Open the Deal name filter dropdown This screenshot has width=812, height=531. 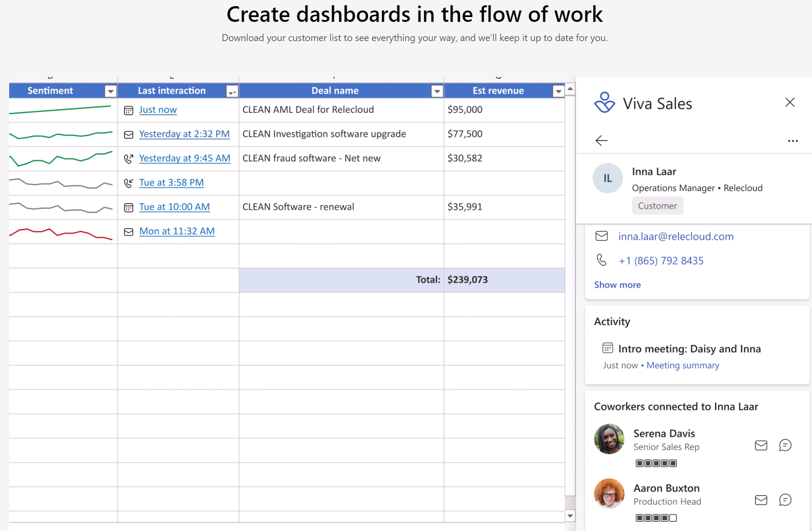pyautogui.click(x=436, y=91)
